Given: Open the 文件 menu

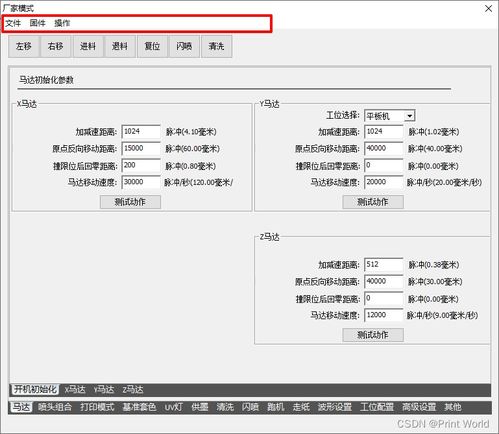Looking at the screenshot, I should click(x=13, y=23).
